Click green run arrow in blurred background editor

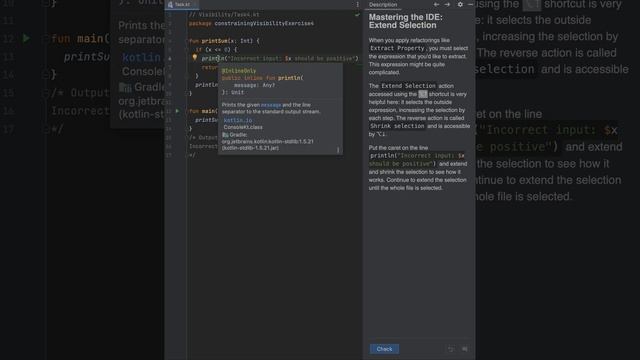pos(26,38)
